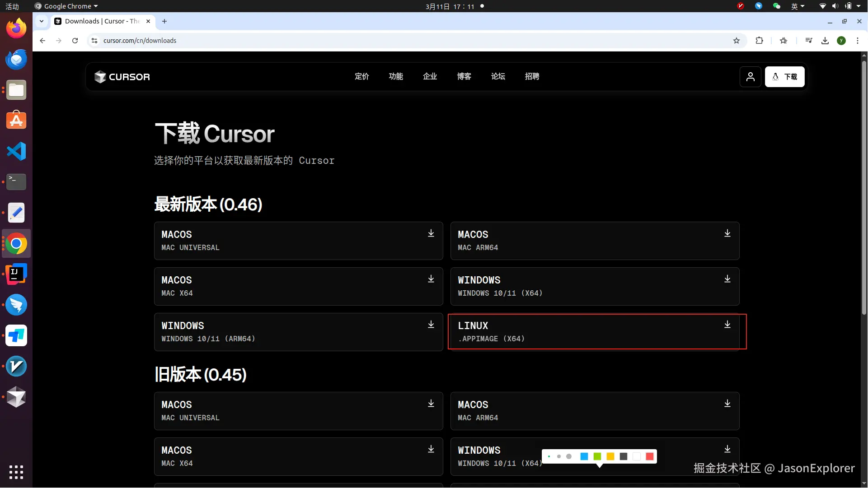The height and width of the screenshot is (488, 868).
Task: Open the media controls icon in Chrome toolbar
Action: click(x=809, y=41)
